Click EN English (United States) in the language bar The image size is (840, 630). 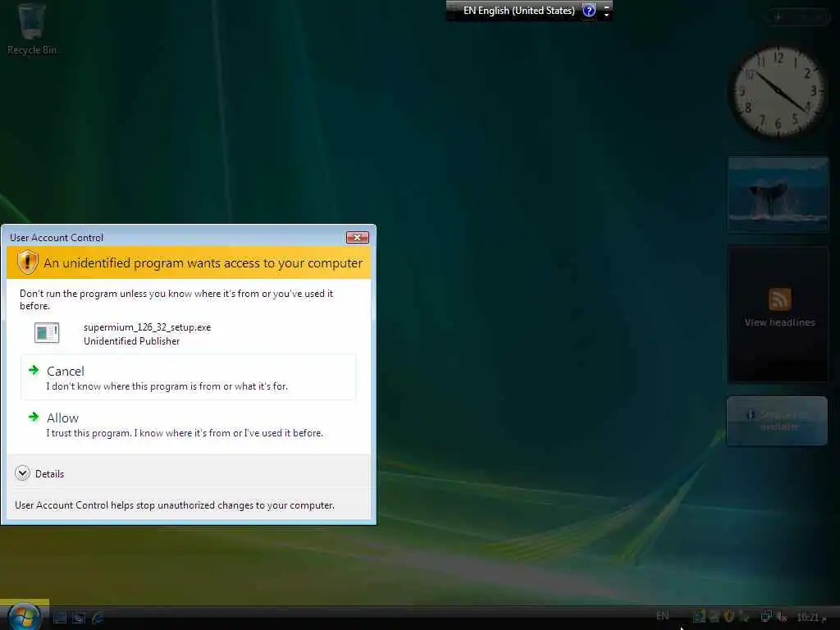[518, 10]
